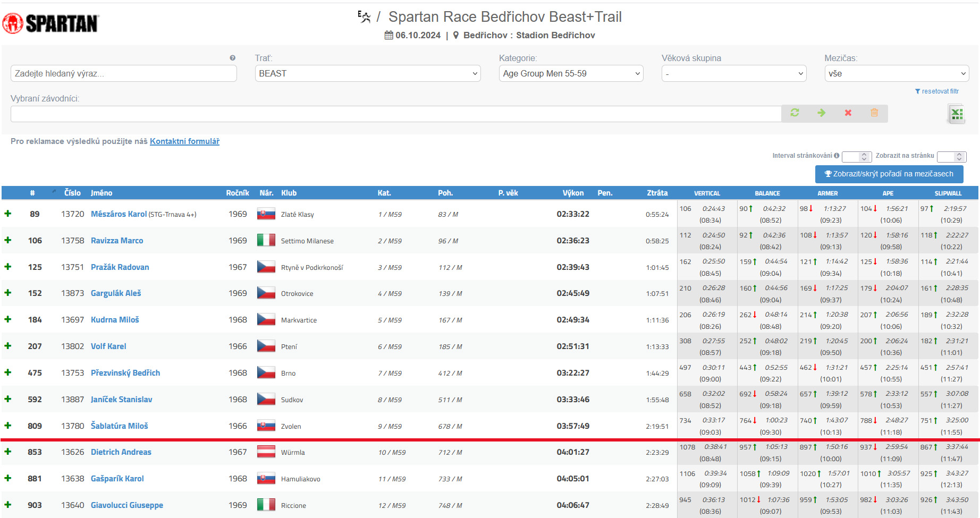Open racer Dietrich Andreas link

pos(121,452)
